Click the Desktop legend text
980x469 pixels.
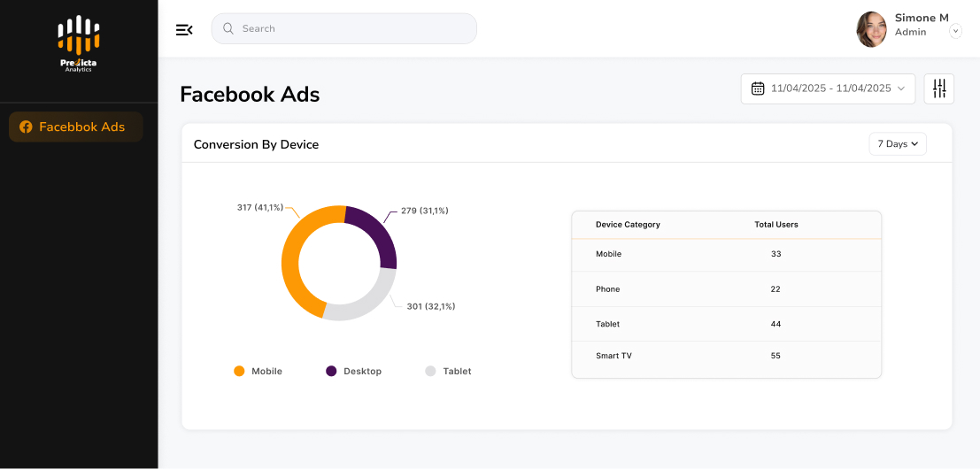coord(362,371)
